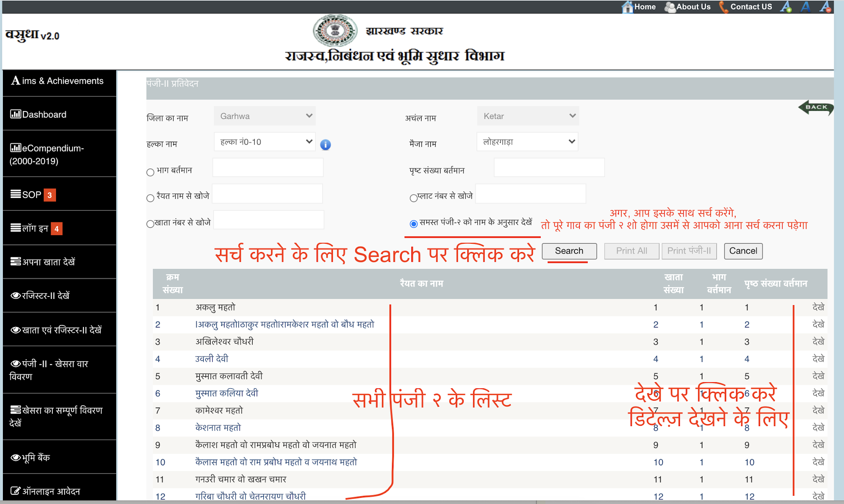Open the Garhwa district dropdown
Screen dimensions: 844x504
click(265, 116)
